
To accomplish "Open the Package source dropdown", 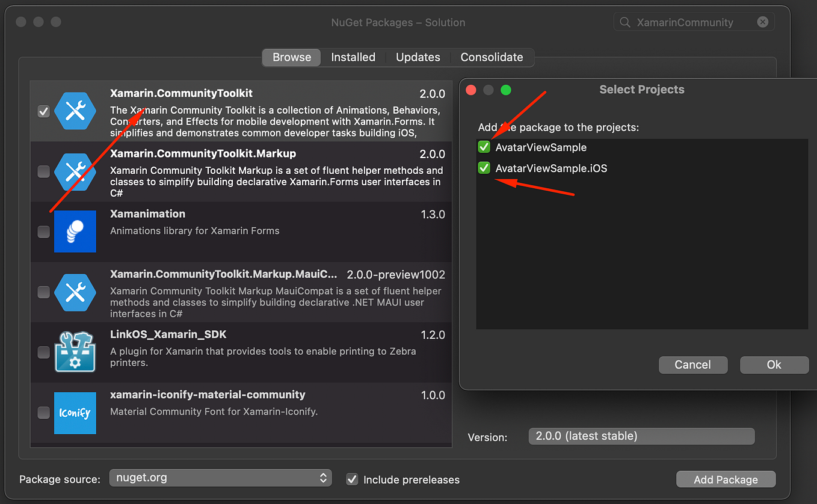I will (220, 478).
